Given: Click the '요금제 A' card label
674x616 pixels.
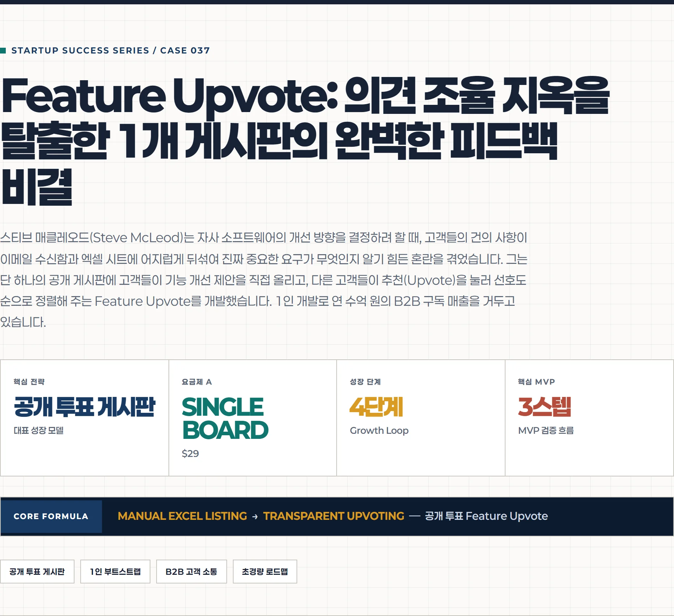Looking at the screenshot, I should [x=197, y=382].
